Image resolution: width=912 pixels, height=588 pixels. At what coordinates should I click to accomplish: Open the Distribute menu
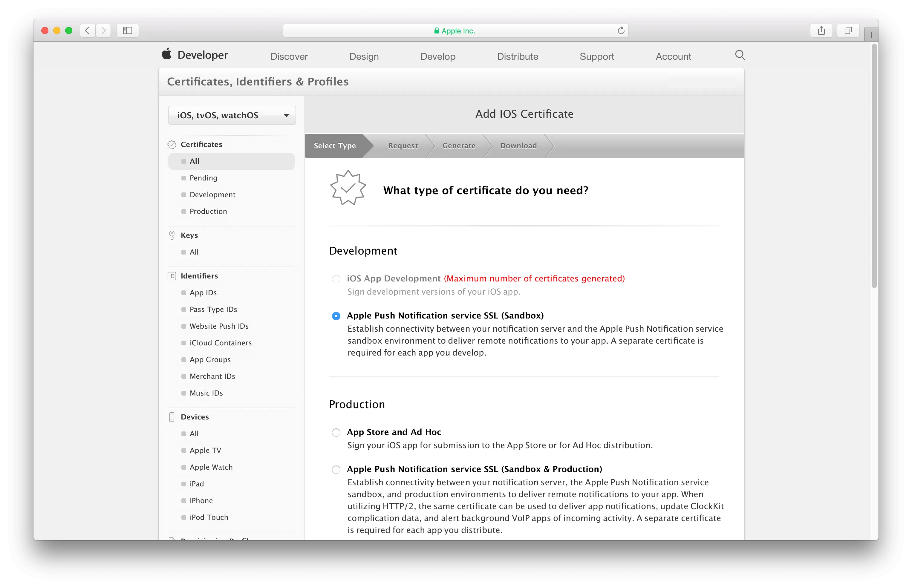coord(517,56)
